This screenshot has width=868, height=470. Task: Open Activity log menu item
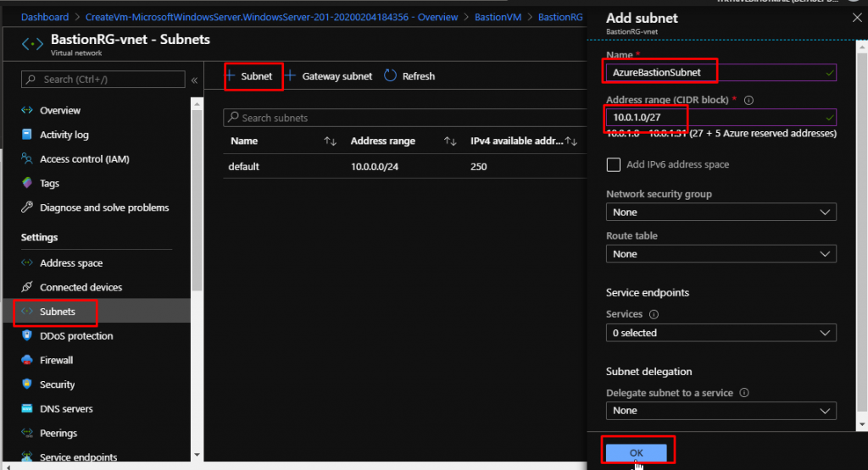tap(64, 135)
